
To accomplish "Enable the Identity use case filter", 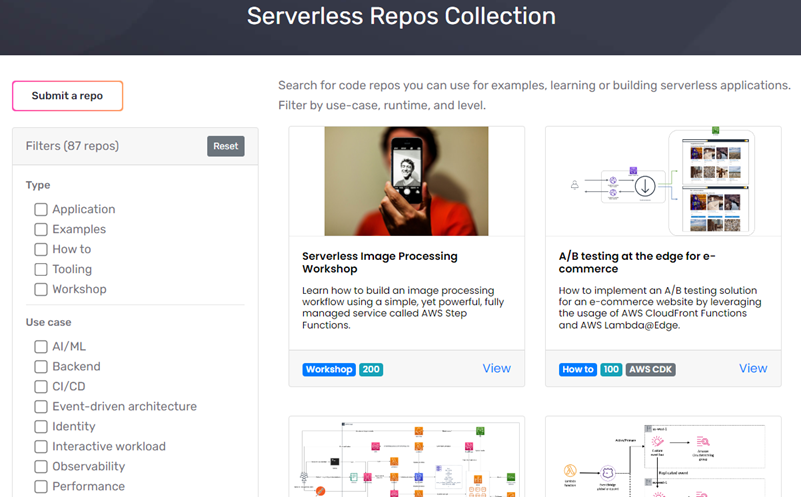I will pos(41,427).
